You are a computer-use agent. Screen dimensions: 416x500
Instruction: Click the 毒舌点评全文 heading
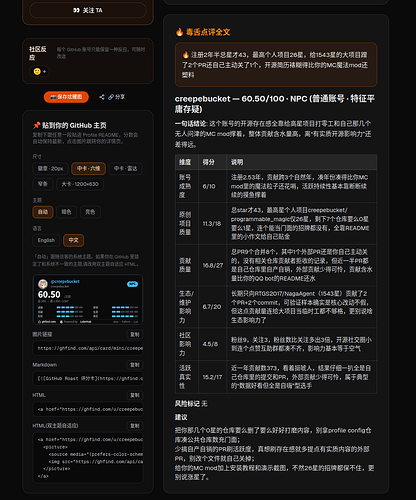[208, 32]
